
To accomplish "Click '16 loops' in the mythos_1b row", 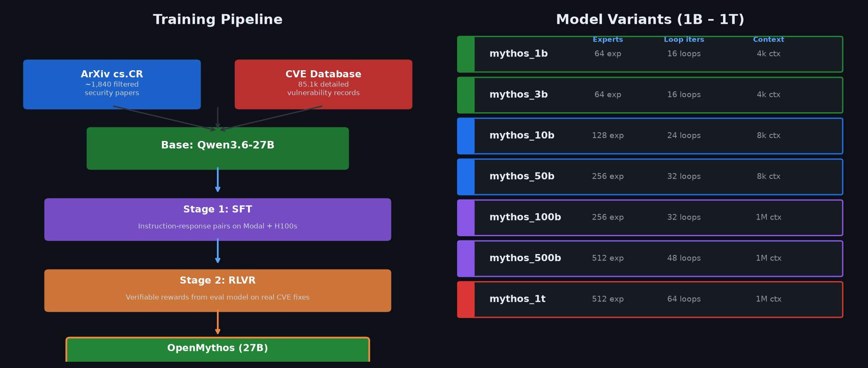I will 684,54.
